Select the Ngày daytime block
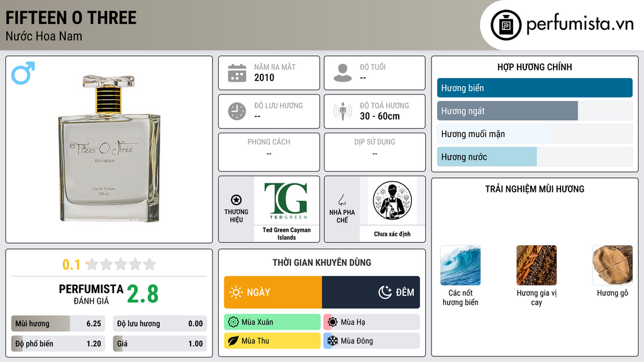The height and width of the screenshot is (362, 644). pos(273,292)
